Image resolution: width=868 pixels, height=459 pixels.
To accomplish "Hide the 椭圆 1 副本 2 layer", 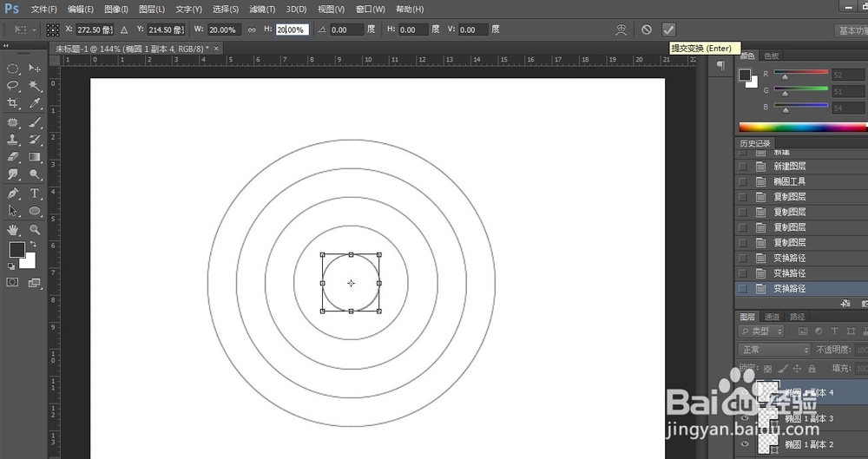I will [x=745, y=443].
